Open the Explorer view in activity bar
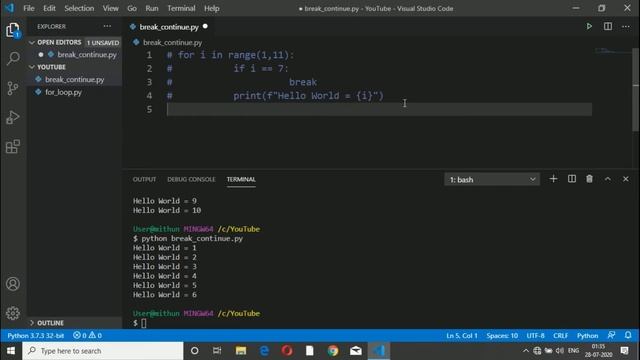Viewport: 640px width, 360px height. point(13,30)
